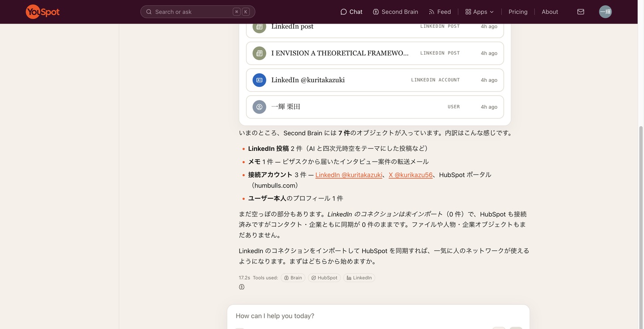644x329 pixels.
Task: Click the Apps grid icon
Action: pos(468,12)
